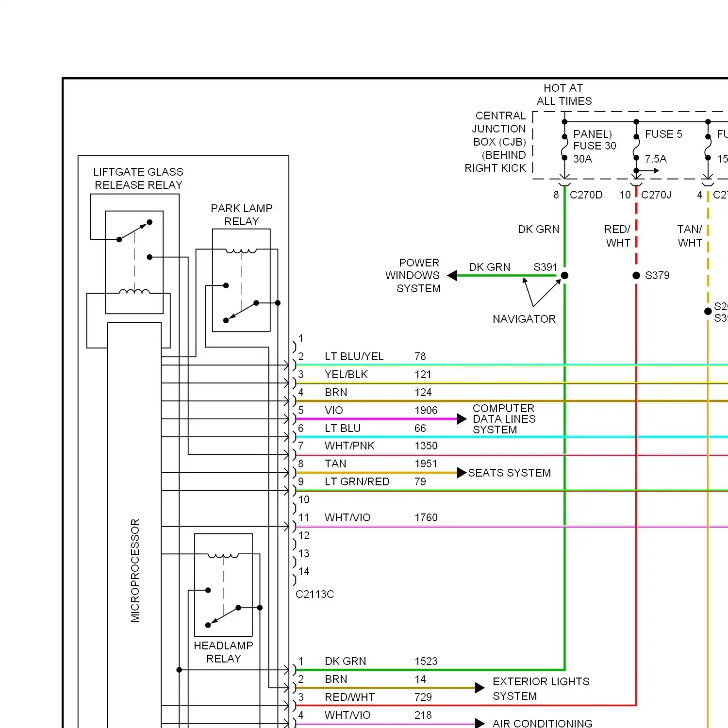Click circuit number 218
This screenshot has width=728, height=728.
tap(423, 715)
